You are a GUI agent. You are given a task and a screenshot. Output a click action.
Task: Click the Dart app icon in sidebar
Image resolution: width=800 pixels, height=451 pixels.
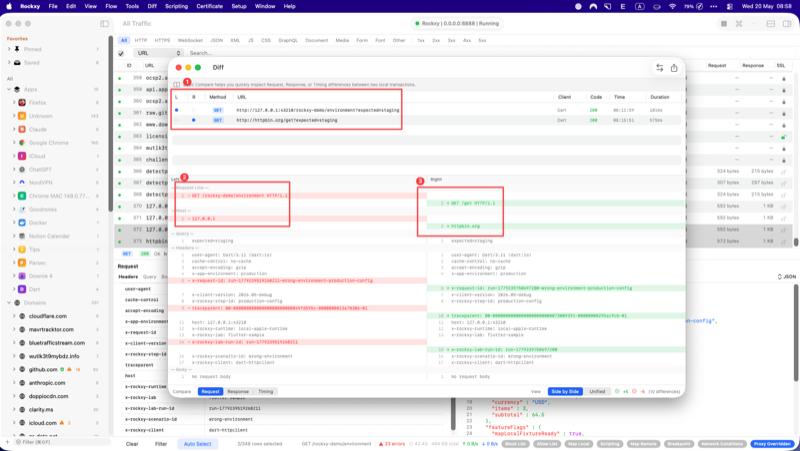click(22, 289)
